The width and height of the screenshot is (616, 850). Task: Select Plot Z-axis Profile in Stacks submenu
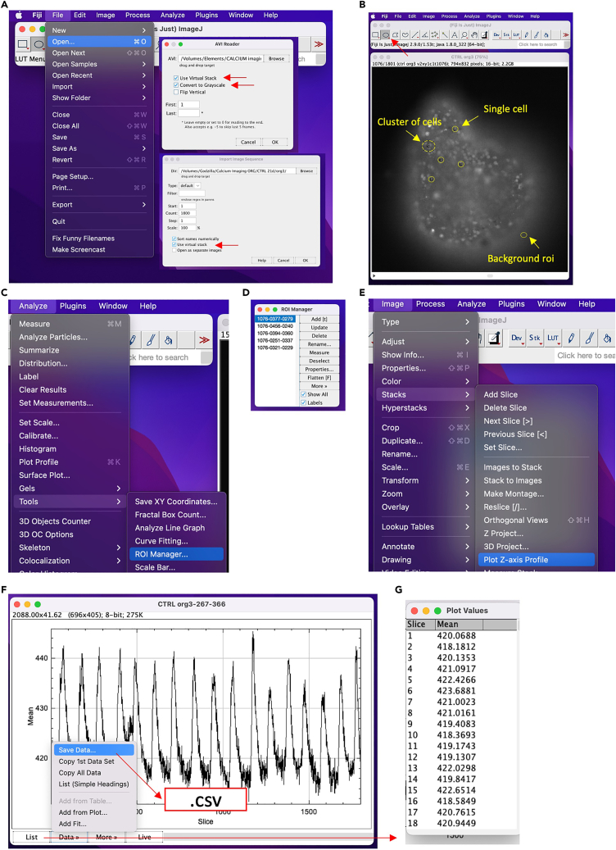point(537,560)
